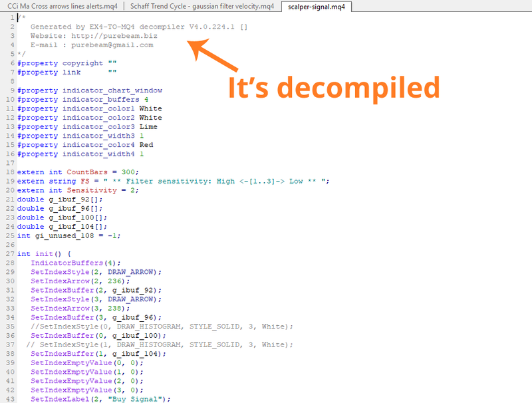Click 'indicator_color4 Red' line
Screen dimensions: 532x403
pyautogui.click(x=85, y=145)
